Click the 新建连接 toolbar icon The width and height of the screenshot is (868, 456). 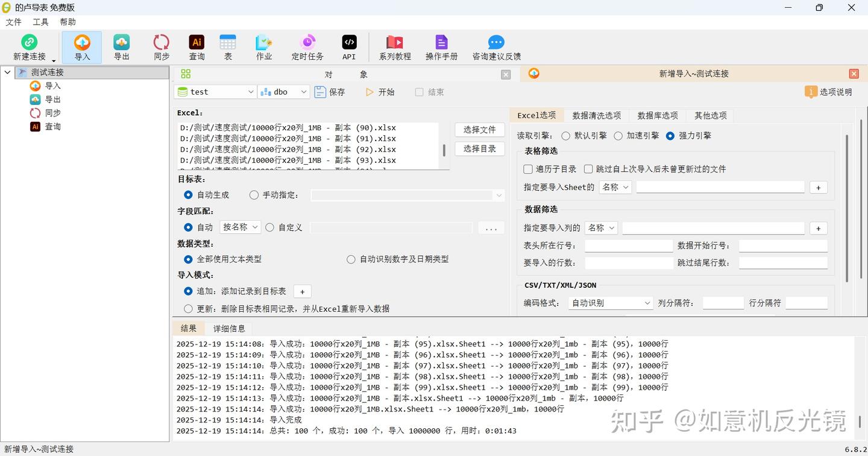pos(29,42)
